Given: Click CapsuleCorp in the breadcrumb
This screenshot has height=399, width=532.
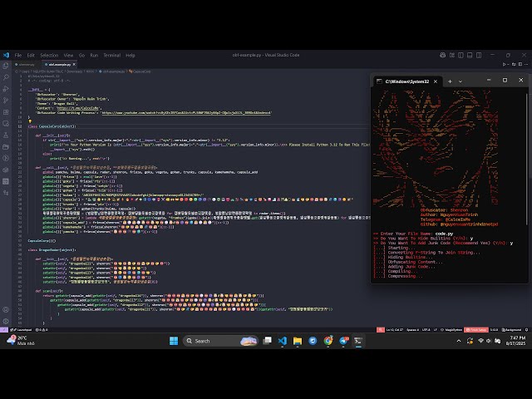Looking at the screenshot, I should coord(142,71).
